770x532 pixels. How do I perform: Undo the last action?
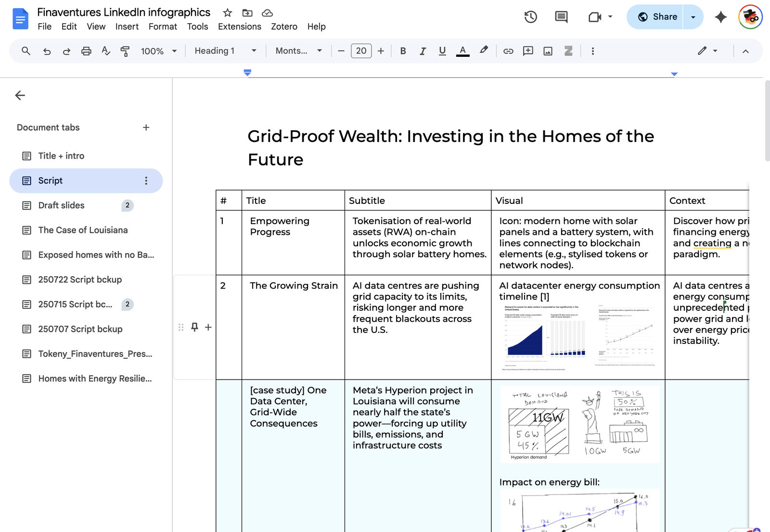47,51
